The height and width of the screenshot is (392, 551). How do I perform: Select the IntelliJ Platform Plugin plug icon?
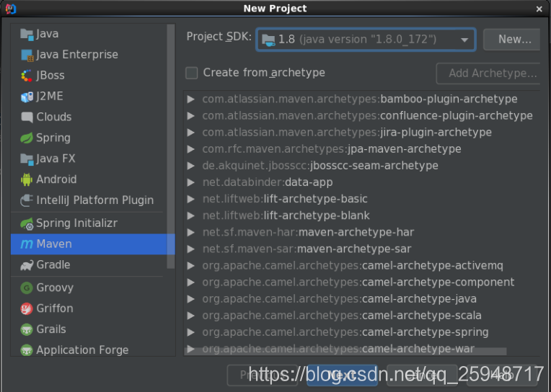pyautogui.click(x=27, y=200)
